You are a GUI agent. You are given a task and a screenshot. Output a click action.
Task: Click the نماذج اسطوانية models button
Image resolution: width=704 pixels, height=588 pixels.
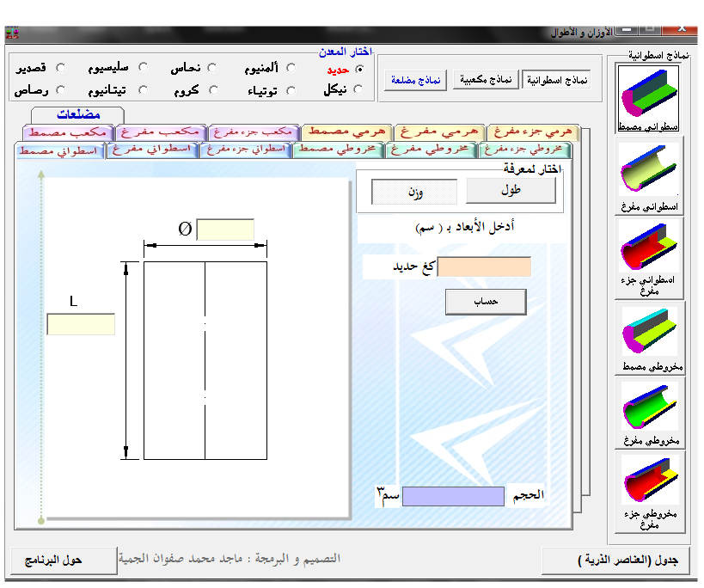(556, 80)
